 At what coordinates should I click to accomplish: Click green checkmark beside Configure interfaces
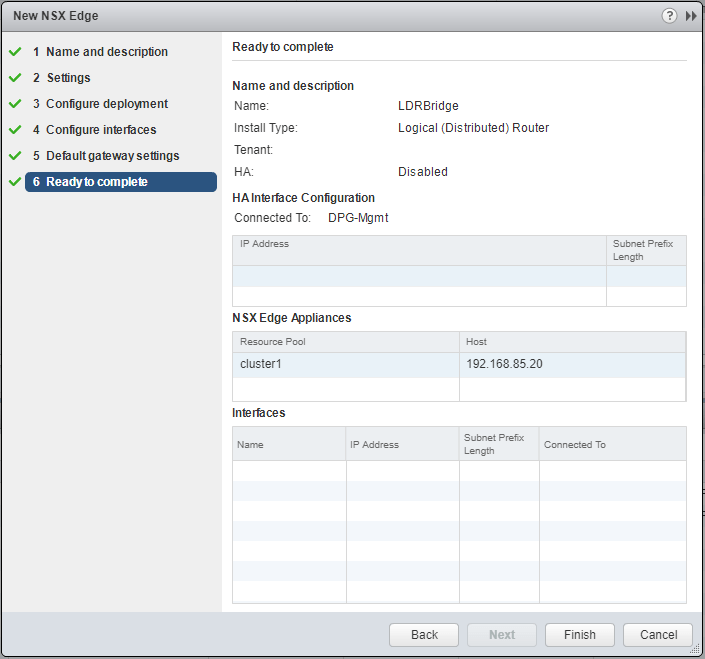15,130
